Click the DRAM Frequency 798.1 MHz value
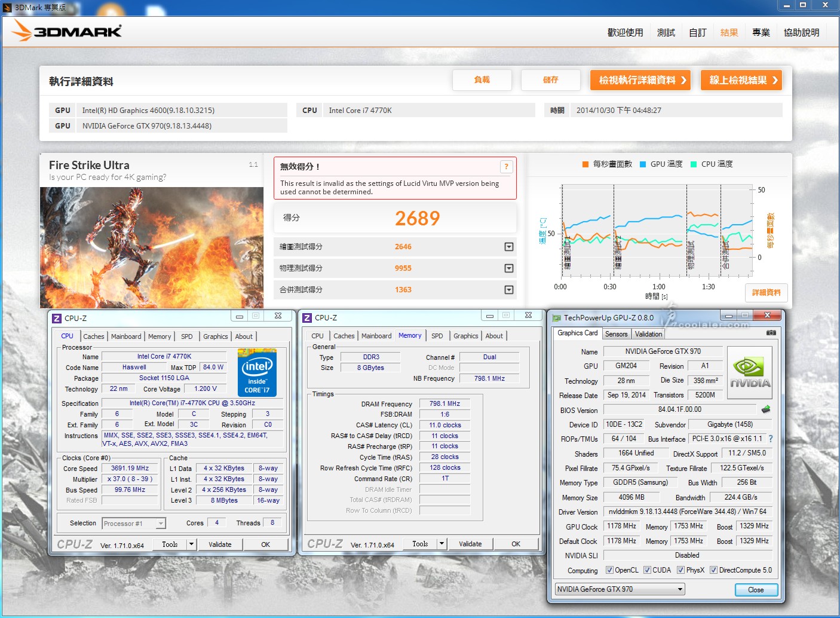The height and width of the screenshot is (618, 840). (x=444, y=404)
